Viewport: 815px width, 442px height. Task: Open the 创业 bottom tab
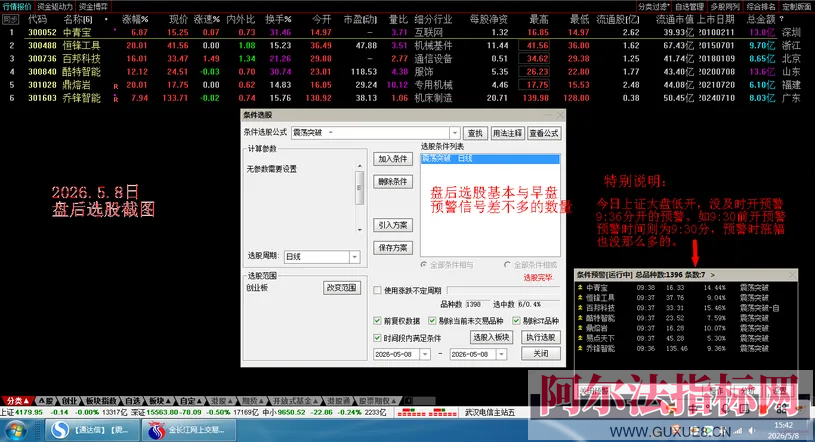tap(69, 401)
